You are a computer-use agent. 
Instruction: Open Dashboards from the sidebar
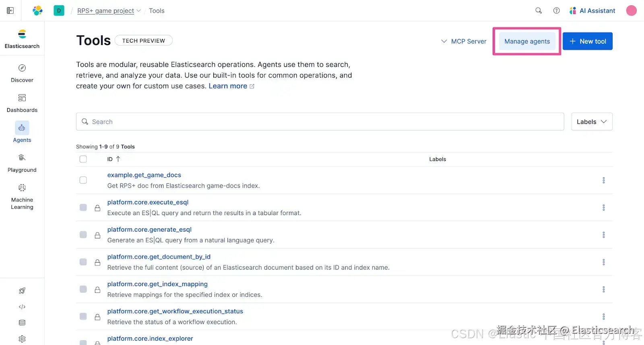click(x=22, y=103)
